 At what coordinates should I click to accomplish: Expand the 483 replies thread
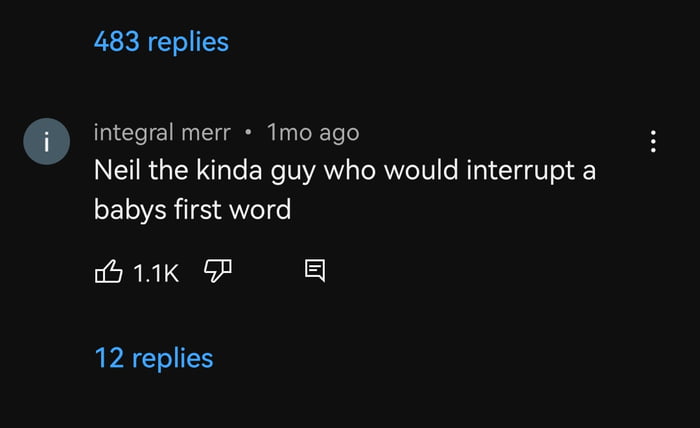tap(161, 42)
